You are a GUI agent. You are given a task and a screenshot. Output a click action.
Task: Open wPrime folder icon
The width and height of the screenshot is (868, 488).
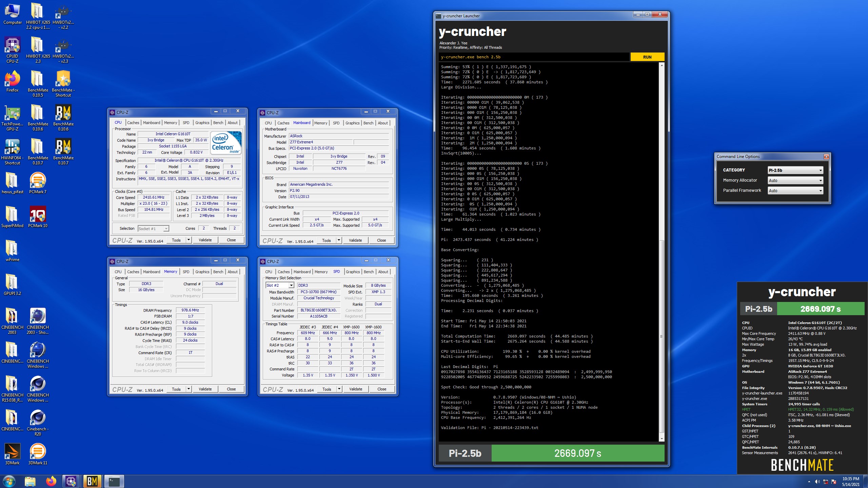(x=13, y=251)
